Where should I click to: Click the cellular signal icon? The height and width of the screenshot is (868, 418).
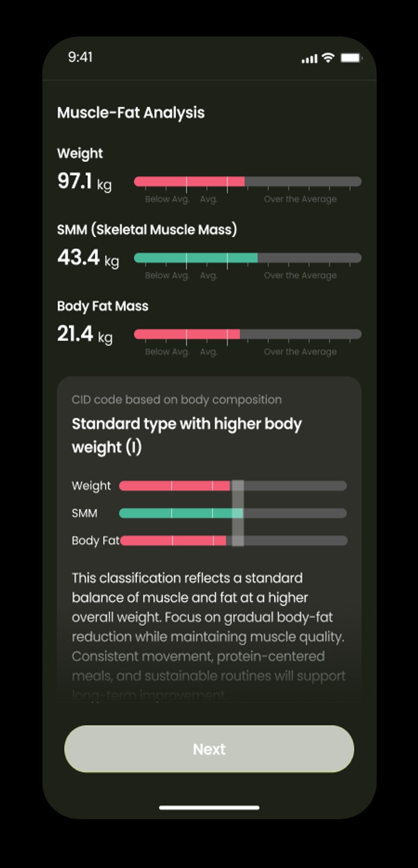tap(308, 59)
